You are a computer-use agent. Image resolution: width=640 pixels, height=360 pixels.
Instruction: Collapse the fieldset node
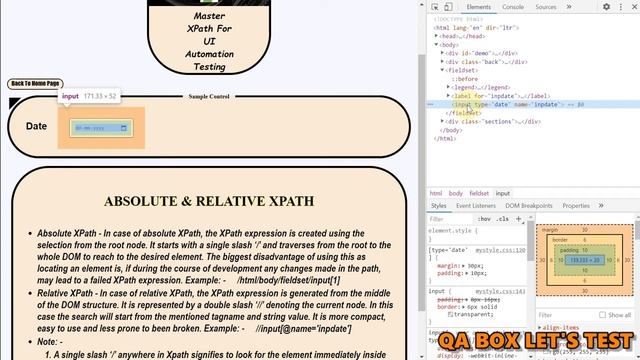coord(442,70)
